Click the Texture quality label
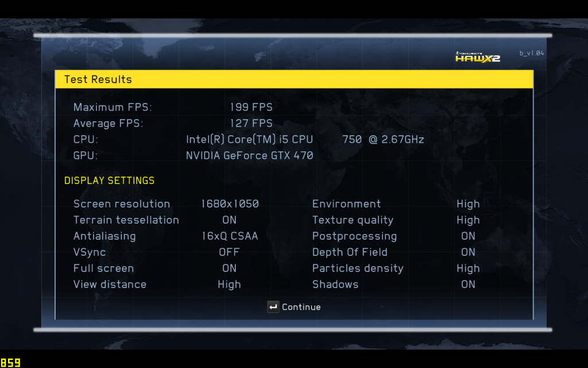The height and width of the screenshot is (368, 588). tap(353, 220)
